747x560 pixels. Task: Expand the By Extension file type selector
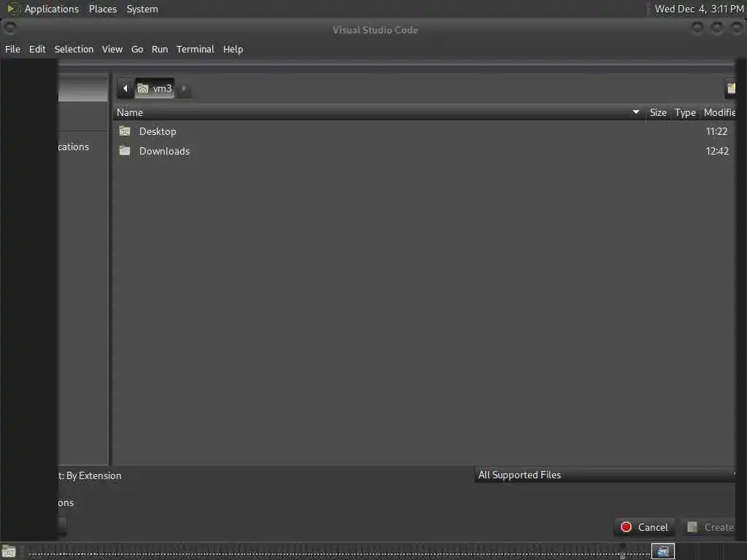(x=90, y=475)
